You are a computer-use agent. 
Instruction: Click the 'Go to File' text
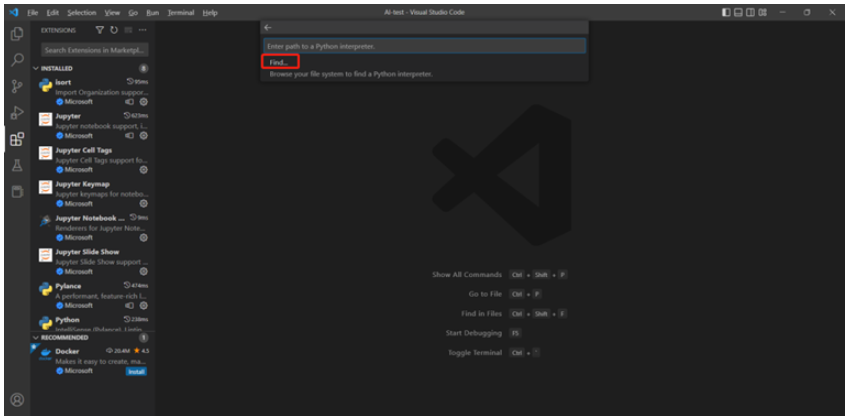pyautogui.click(x=485, y=294)
